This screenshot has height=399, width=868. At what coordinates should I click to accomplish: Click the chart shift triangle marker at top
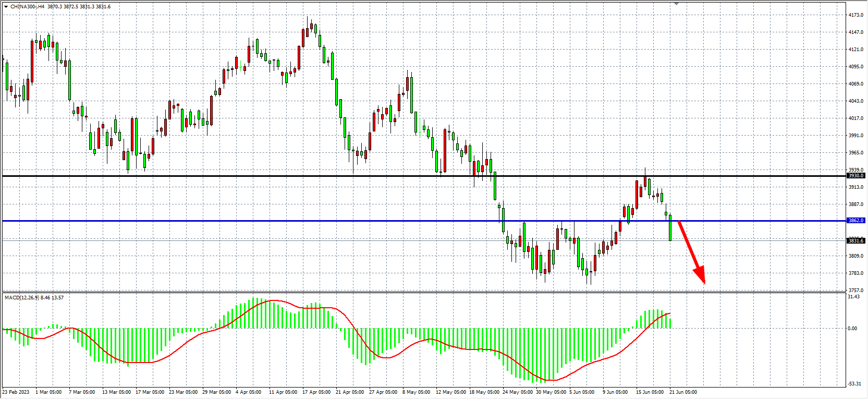(676, 4)
